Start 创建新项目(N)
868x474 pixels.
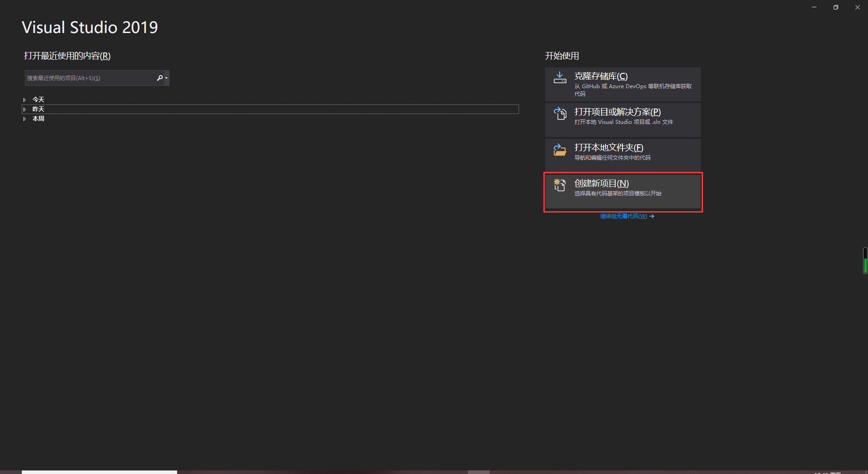623,192
